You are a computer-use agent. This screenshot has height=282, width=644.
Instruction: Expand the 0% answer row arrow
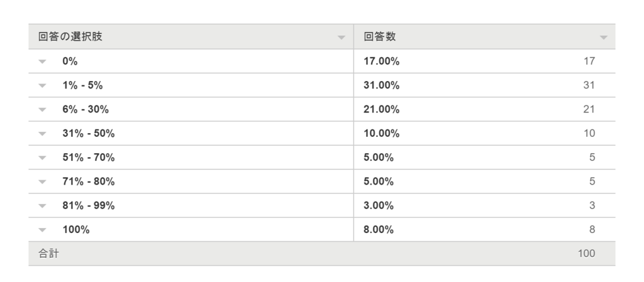tap(42, 62)
